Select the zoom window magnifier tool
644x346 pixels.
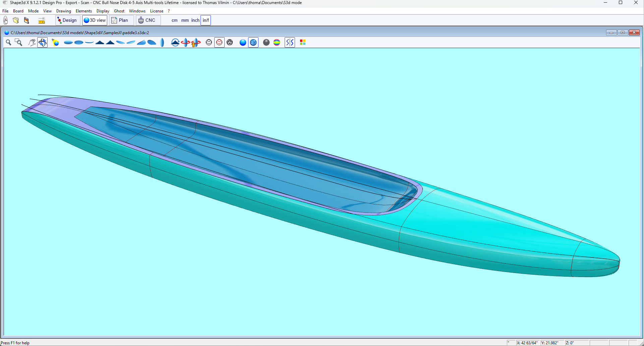(x=19, y=42)
